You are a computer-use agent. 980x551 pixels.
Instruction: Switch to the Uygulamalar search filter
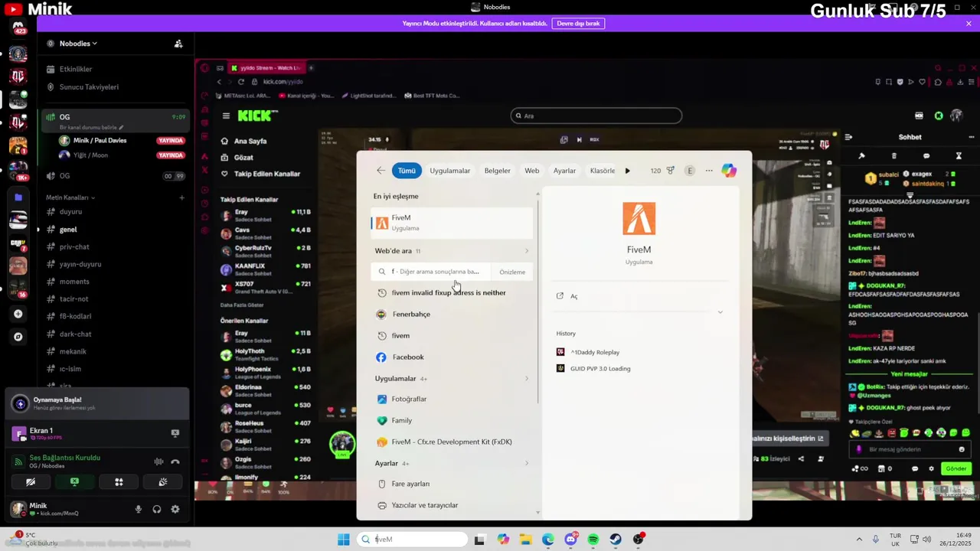pos(450,171)
